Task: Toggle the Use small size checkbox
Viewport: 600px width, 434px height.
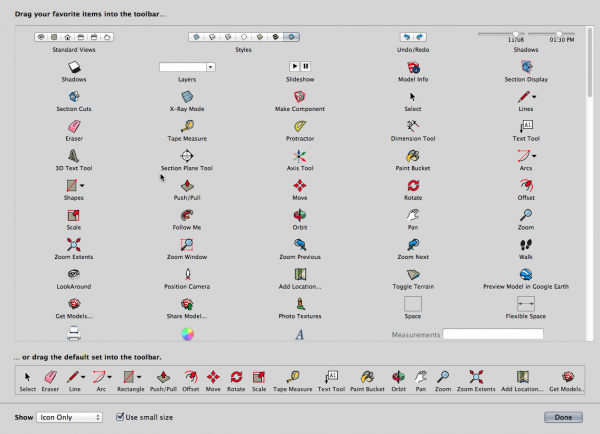Action: pyautogui.click(x=120, y=417)
